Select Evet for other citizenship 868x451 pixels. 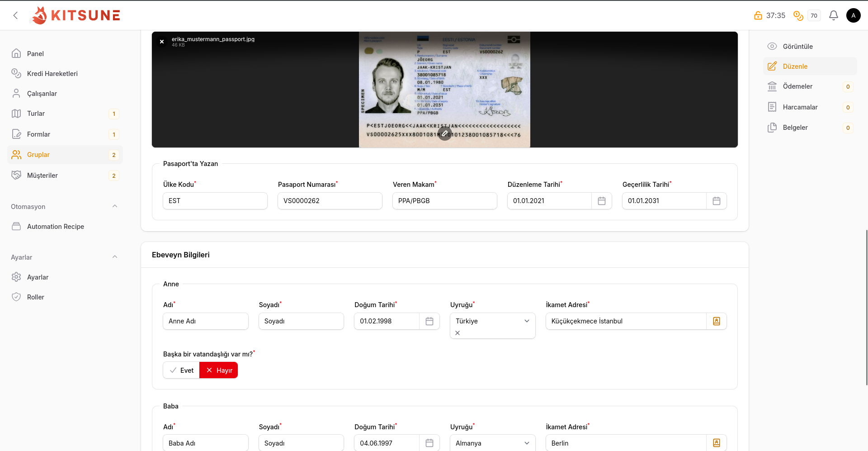click(181, 370)
